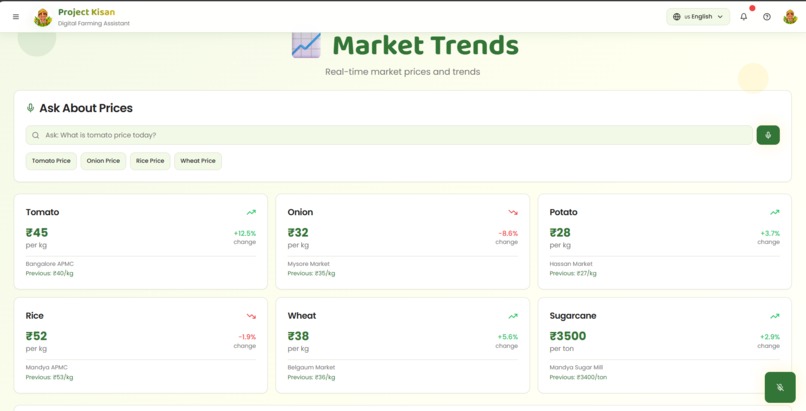Select the Rice Price quick chip
Image resolution: width=806 pixels, height=411 pixels.
pos(150,161)
